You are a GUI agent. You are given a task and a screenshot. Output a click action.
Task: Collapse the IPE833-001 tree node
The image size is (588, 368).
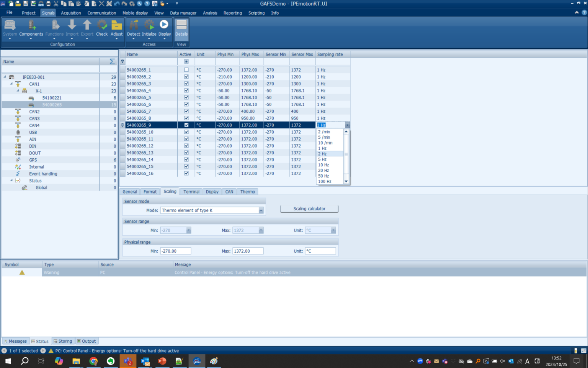click(5, 77)
